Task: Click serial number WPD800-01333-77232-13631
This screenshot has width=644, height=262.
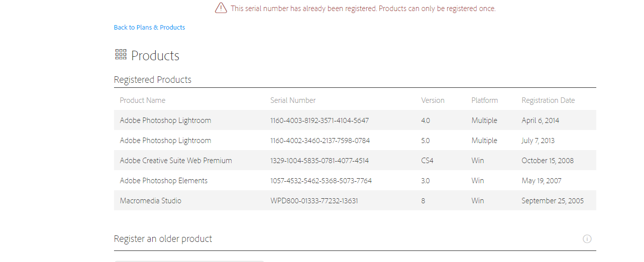Action: click(x=314, y=201)
